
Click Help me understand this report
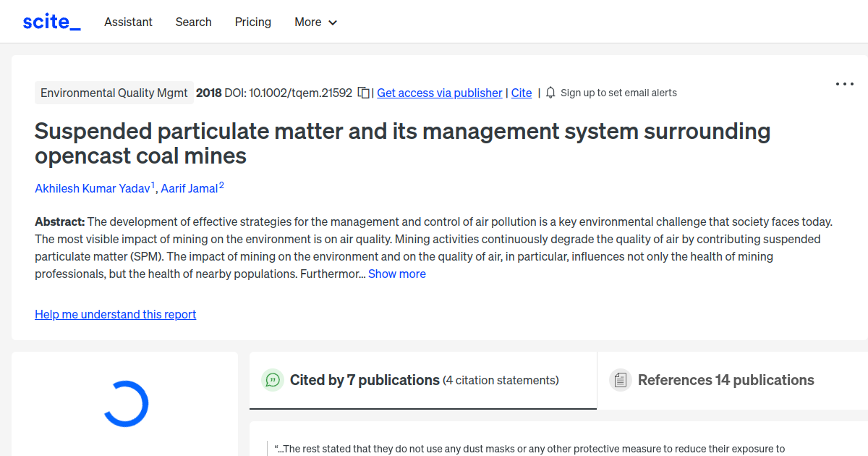(x=115, y=314)
